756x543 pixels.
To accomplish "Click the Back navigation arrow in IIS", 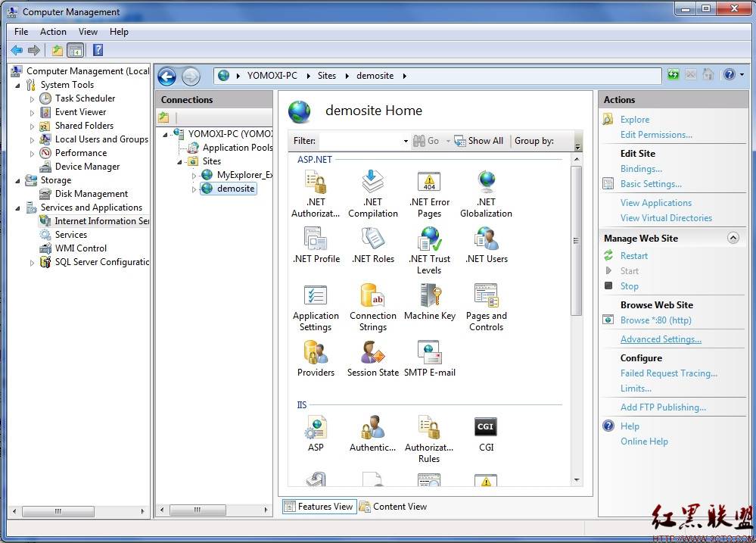I will (x=166, y=76).
